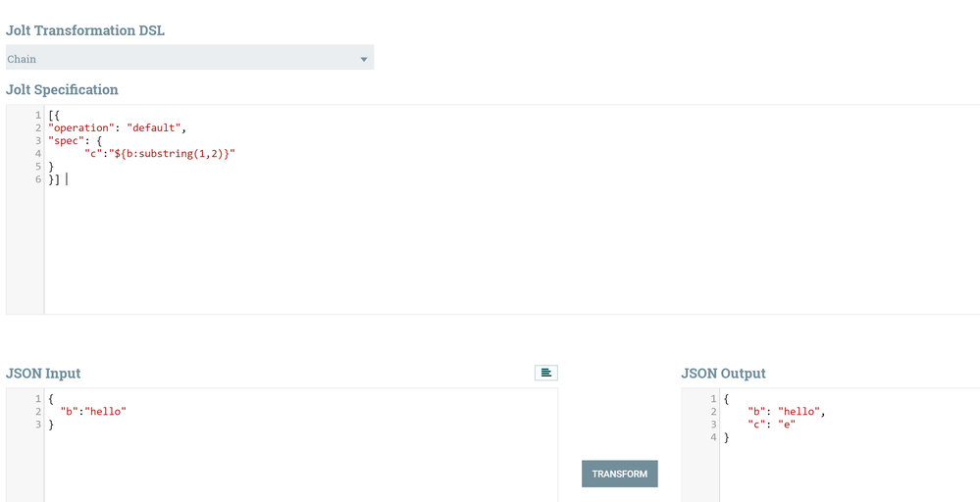The width and height of the screenshot is (980, 502).
Task: Click the "c": "e" line in JSON Output
Action: [771, 425]
